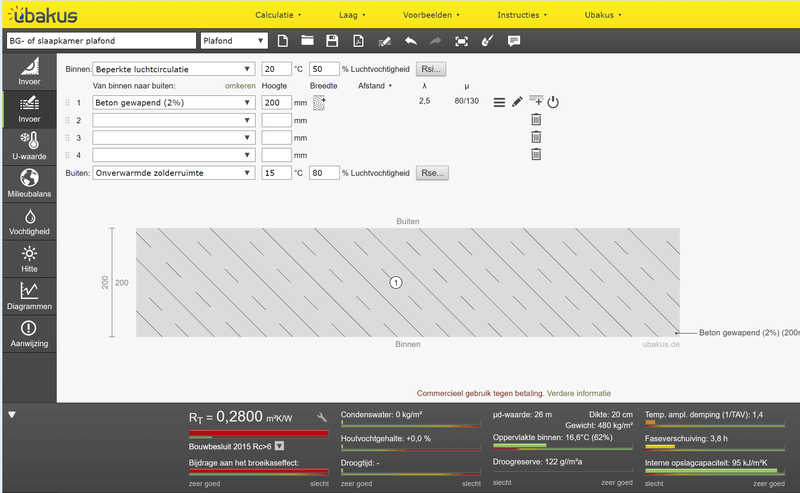Click the Buiten humidity field showing 80
The width and height of the screenshot is (800, 493).
[324, 173]
